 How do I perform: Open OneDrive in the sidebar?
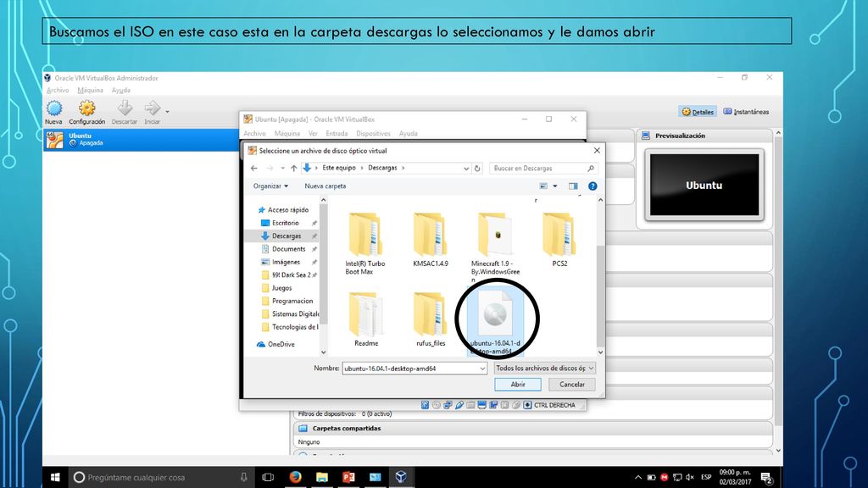tap(275, 344)
